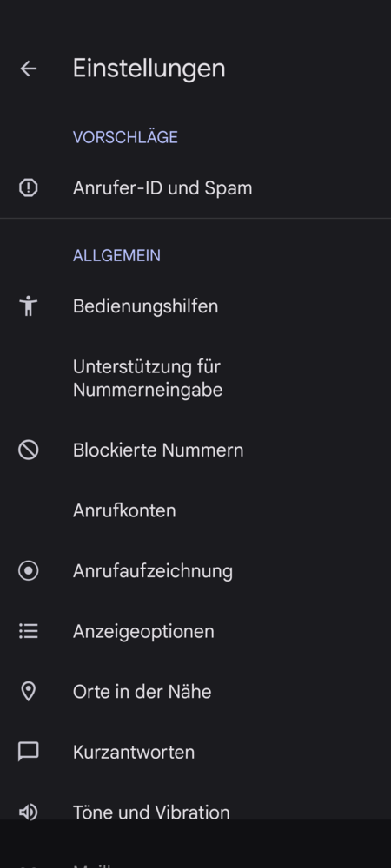Tap the call recording dot icon
The image size is (391, 868).
(29, 571)
